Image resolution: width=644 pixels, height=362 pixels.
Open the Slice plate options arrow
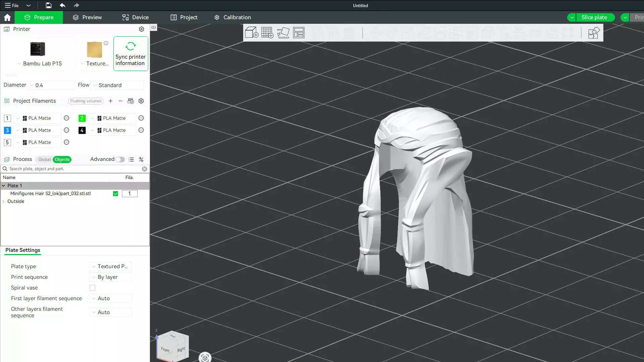point(572,17)
